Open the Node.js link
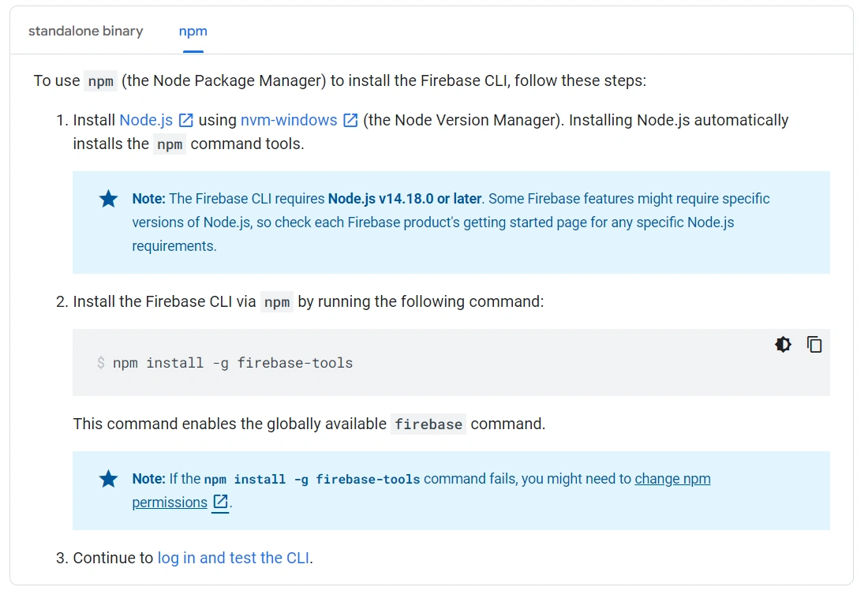868x598 pixels. click(x=146, y=120)
